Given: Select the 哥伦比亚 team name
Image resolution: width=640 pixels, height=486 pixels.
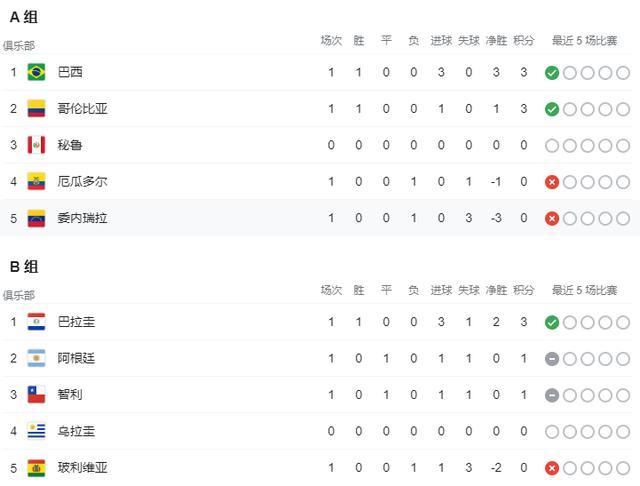Looking at the screenshot, I should (x=83, y=108).
